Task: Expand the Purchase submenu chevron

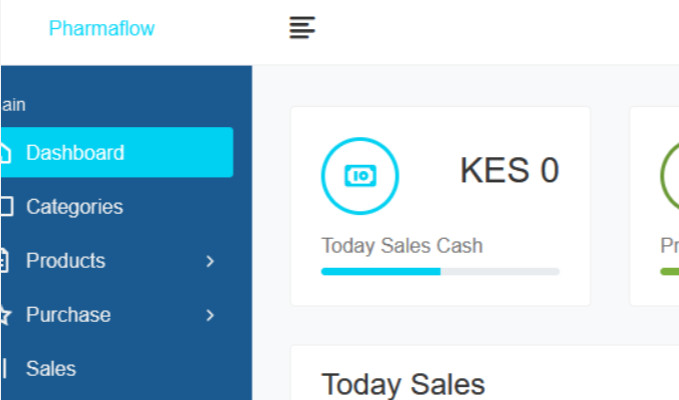Action: (210, 315)
